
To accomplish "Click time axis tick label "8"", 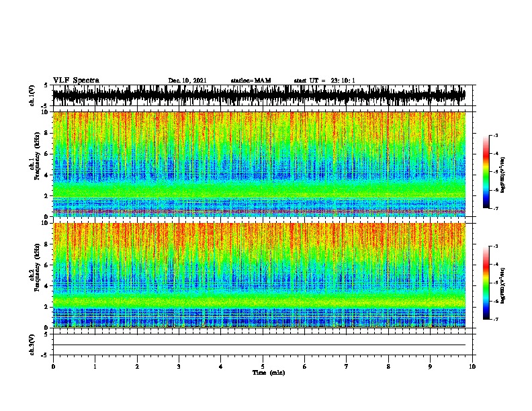I will [x=388, y=367].
